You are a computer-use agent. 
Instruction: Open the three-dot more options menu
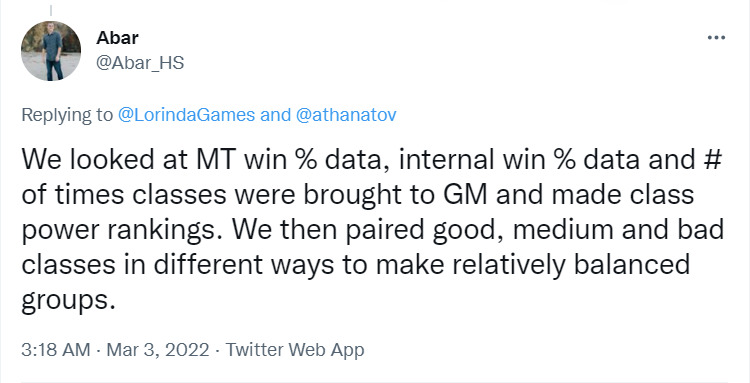pos(716,38)
